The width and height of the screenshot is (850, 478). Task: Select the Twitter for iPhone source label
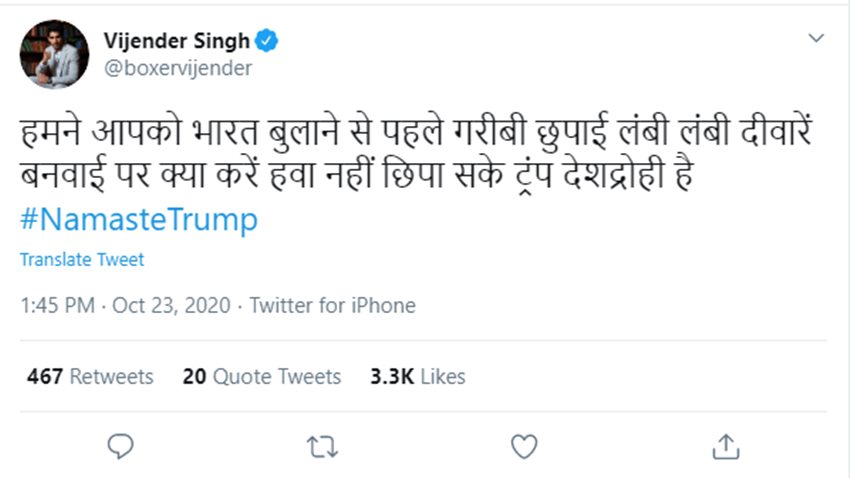point(332,305)
